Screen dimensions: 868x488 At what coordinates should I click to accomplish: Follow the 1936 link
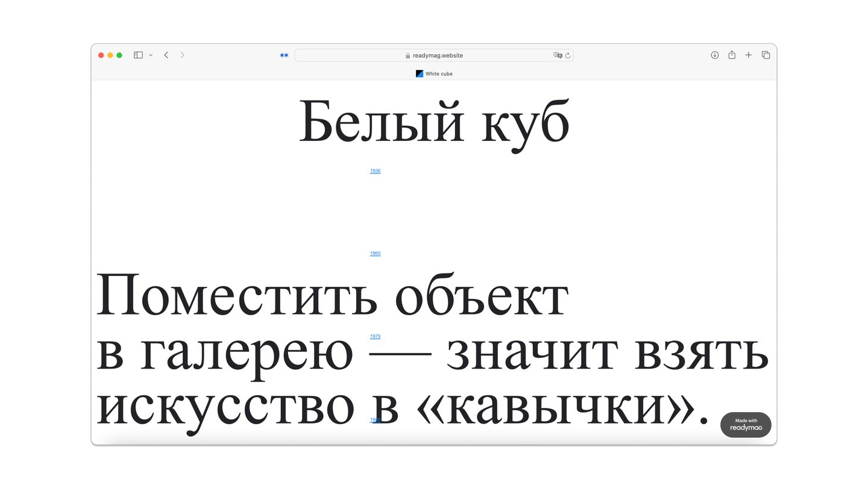[375, 171]
